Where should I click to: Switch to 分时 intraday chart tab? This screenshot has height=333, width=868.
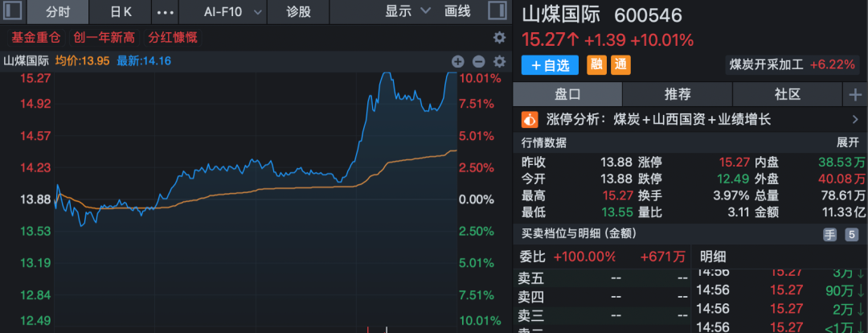(x=58, y=11)
